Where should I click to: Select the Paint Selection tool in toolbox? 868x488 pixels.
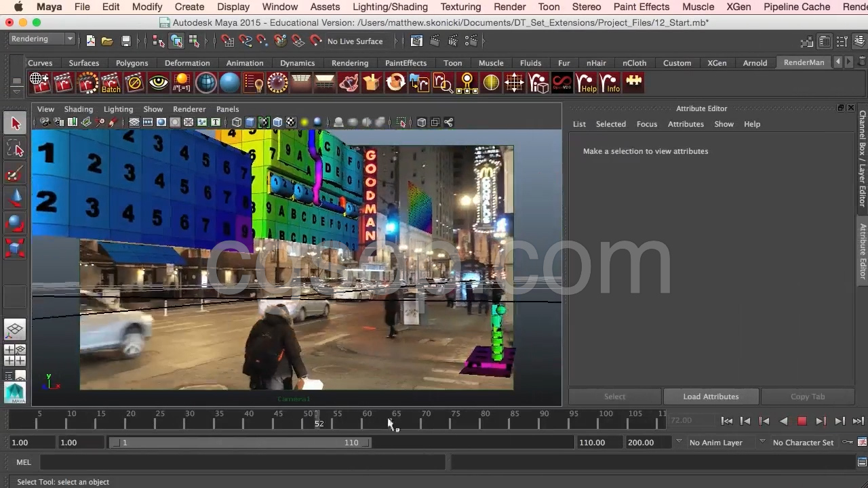(x=15, y=174)
